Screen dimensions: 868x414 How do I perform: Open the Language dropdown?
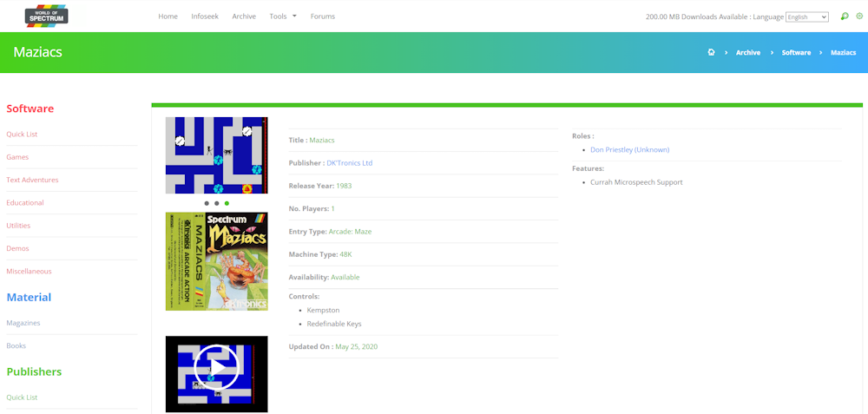tap(806, 16)
